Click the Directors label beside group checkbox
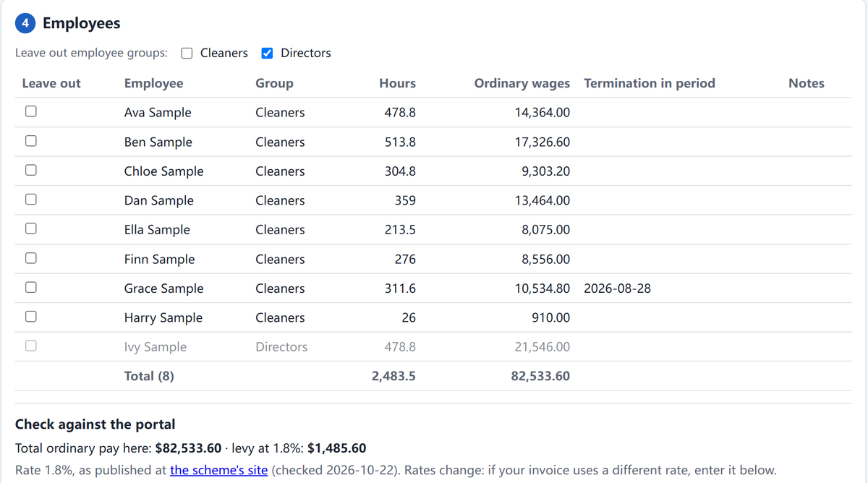 [x=306, y=53]
